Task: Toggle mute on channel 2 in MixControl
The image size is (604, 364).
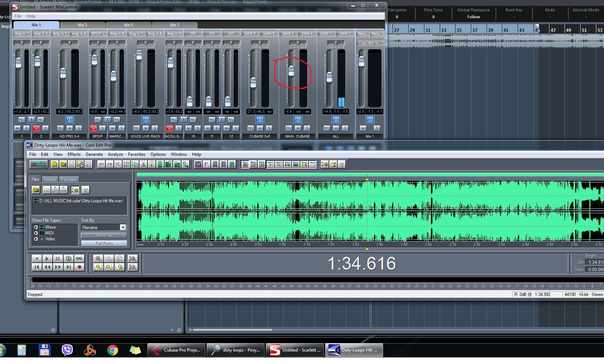Action: coord(36,128)
